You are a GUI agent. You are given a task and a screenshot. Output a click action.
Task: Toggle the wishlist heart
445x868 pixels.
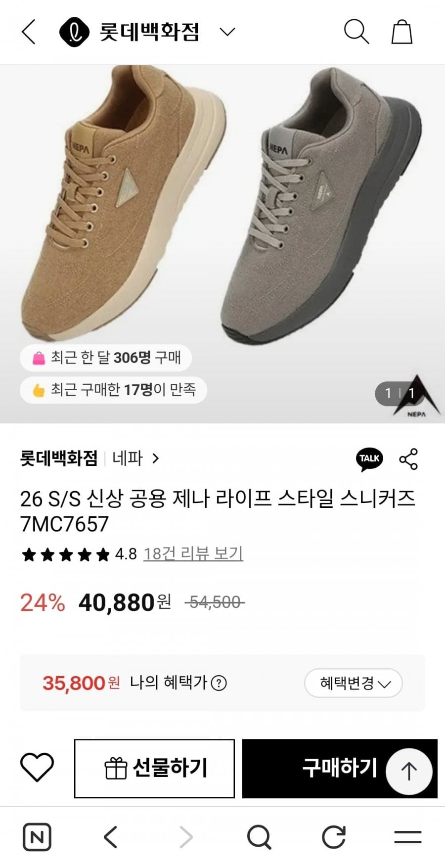(37, 768)
